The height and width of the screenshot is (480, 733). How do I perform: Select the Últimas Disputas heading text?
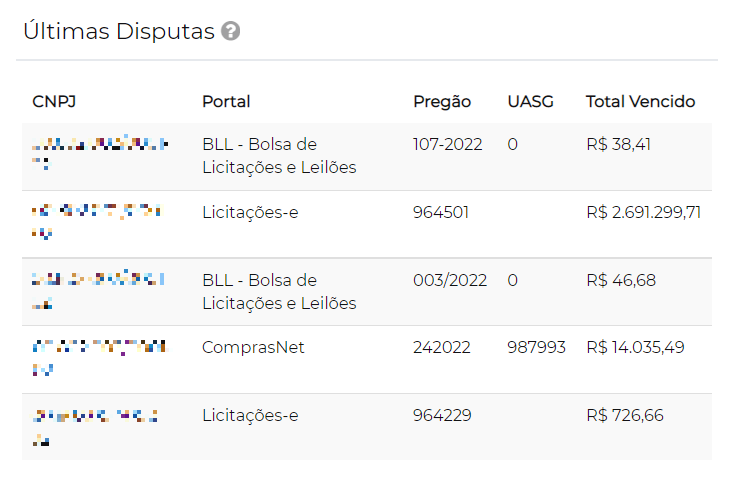[119, 31]
